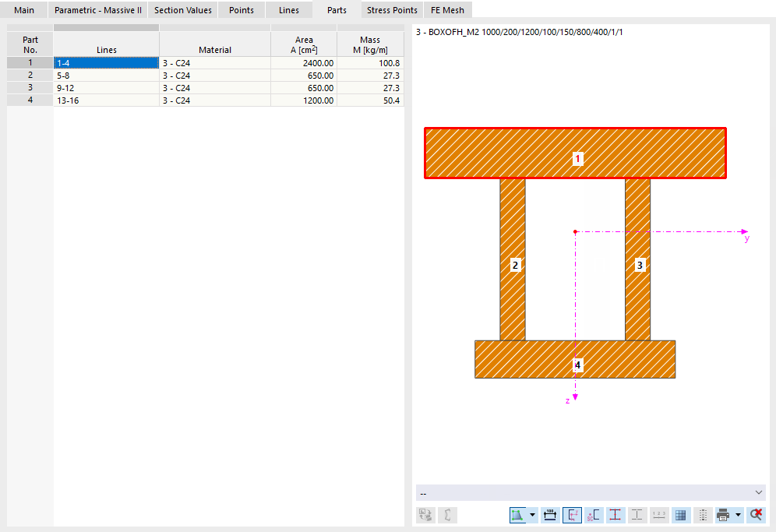Select the Lines cell '5-8'

tap(106, 76)
